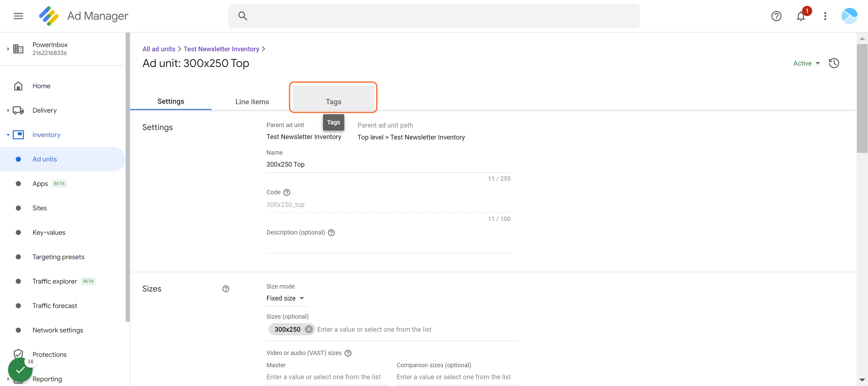Click the Inventory icon in sidebar
Screen dimensions: 868x386
tap(18, 135)
